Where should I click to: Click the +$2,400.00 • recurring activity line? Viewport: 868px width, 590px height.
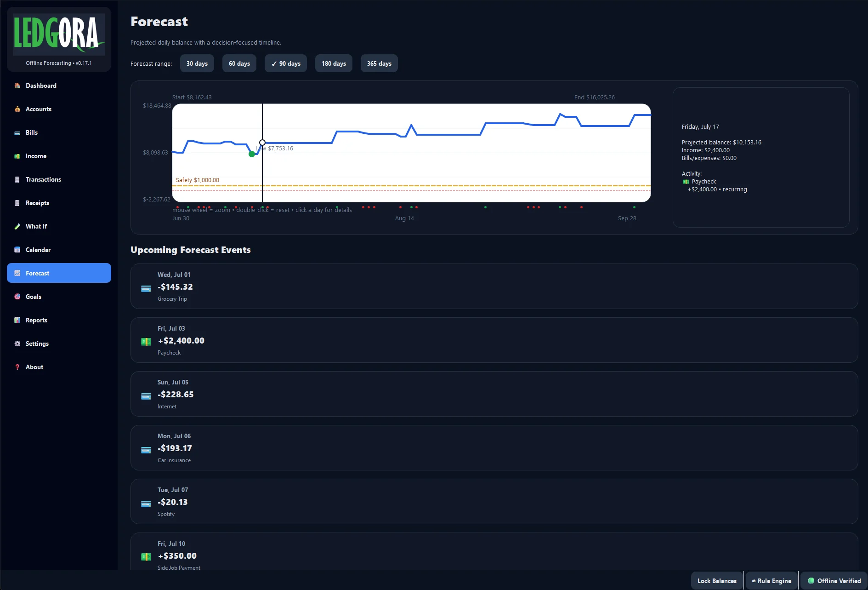tap(717, 189)
